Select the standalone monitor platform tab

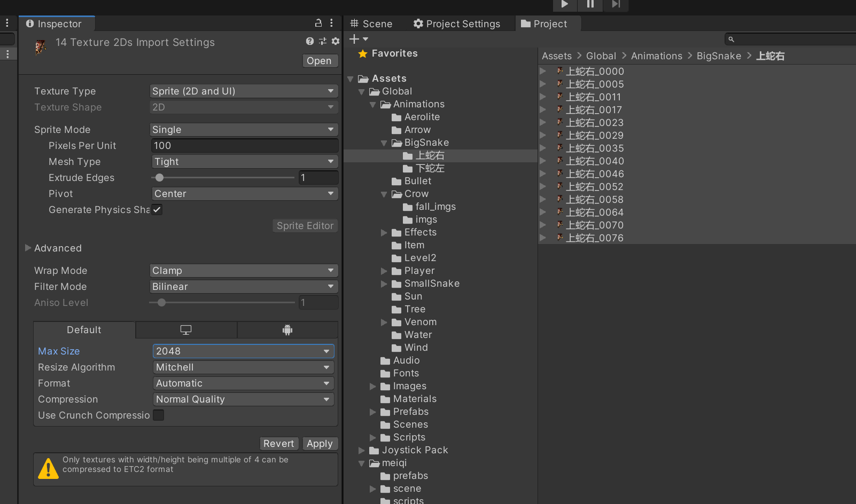click(x=186, y=330)
